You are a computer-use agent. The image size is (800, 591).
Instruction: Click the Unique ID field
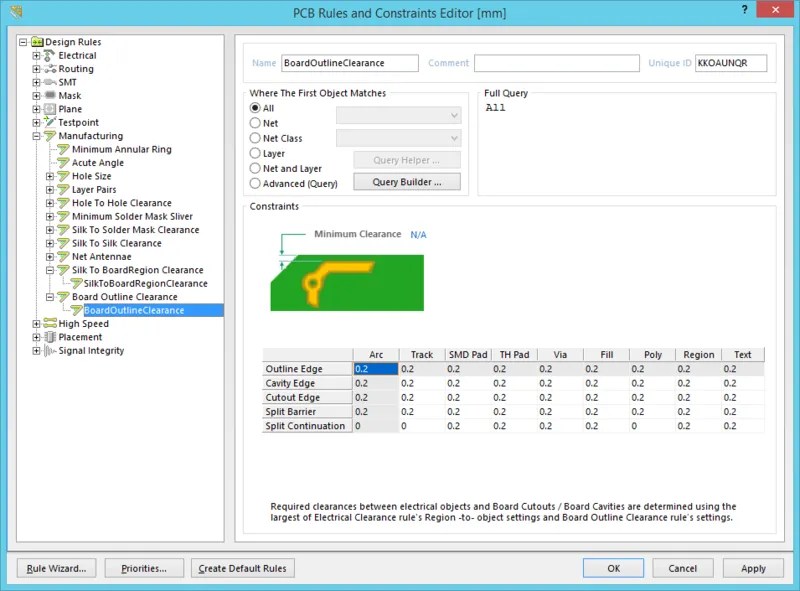[731, 63]
